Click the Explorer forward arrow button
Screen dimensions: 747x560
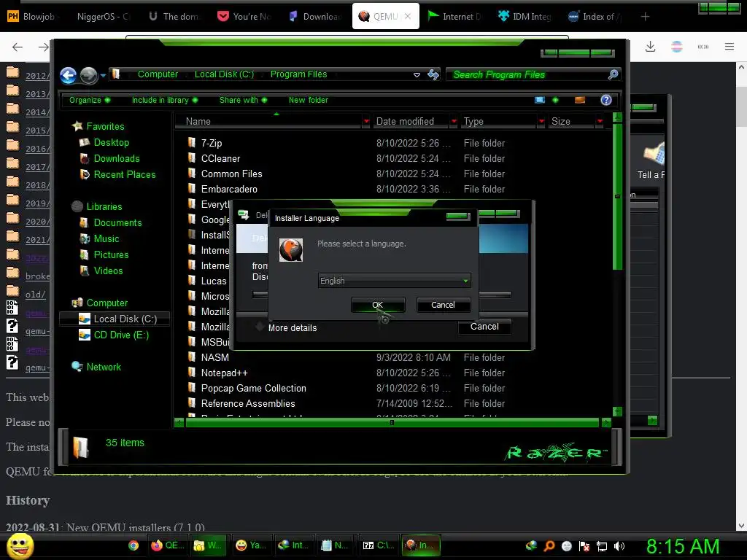(x=88, y=75)
